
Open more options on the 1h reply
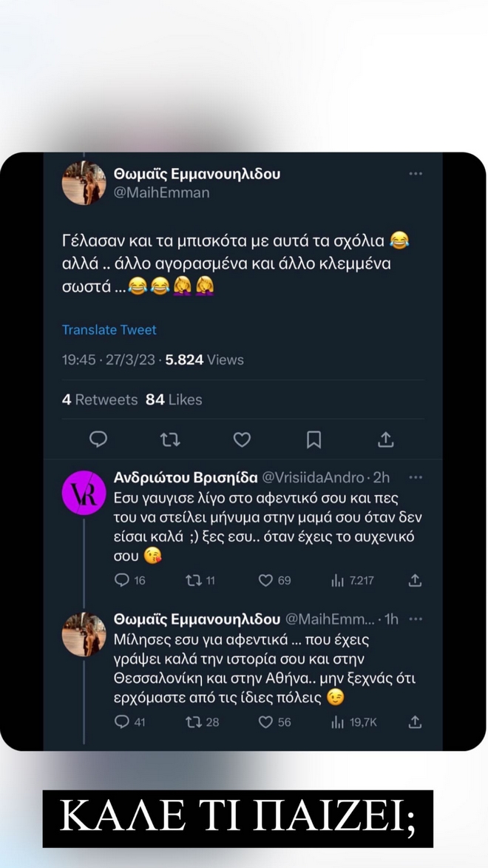[416, 619]
